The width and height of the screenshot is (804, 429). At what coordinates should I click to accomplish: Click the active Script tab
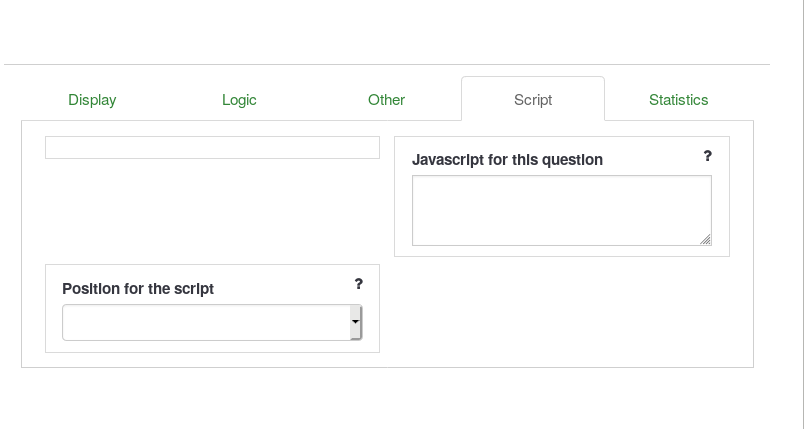pyautogui.click(x=533, y=100)
